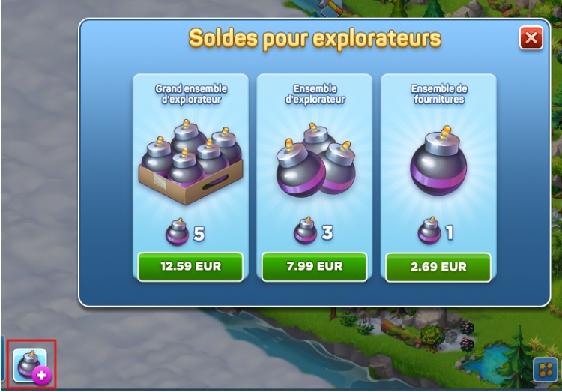The height and width of the screenshot is (392, 562).
Task: Click the small bomb icon beside number 1
Action: [429, 231]
